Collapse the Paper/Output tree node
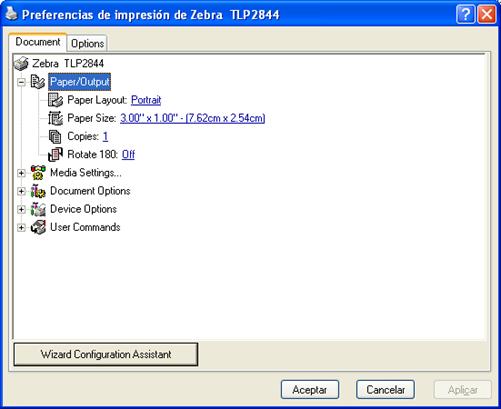The image size is (501, 409). [21, 82]
